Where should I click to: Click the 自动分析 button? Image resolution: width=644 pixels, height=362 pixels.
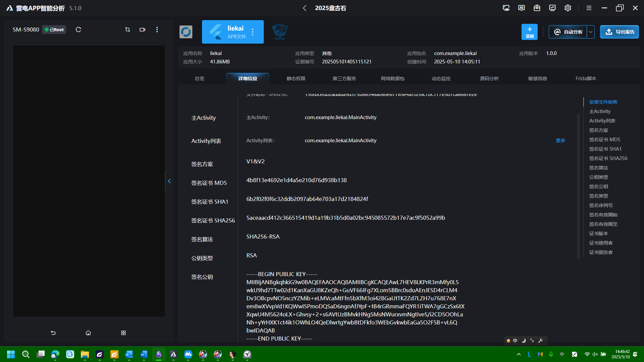click(x=568, y=32)
